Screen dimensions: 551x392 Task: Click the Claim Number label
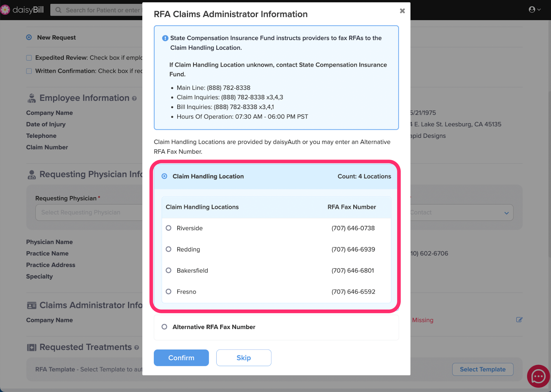[47, 147]
